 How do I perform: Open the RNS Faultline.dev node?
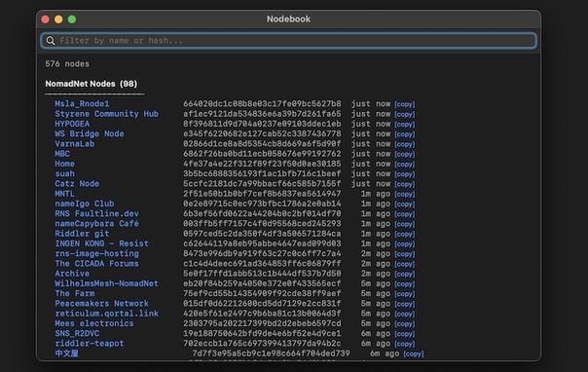coord(96,213)
